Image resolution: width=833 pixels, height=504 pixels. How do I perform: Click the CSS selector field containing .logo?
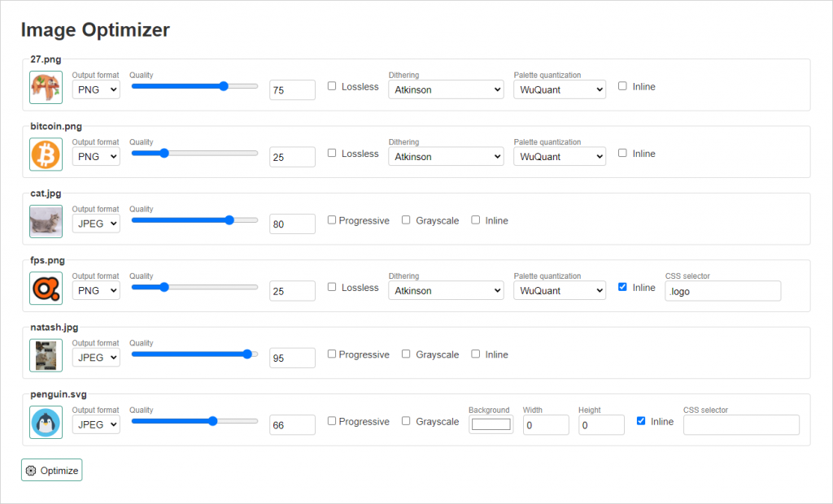pyautogui.click(x=723, y=291)
